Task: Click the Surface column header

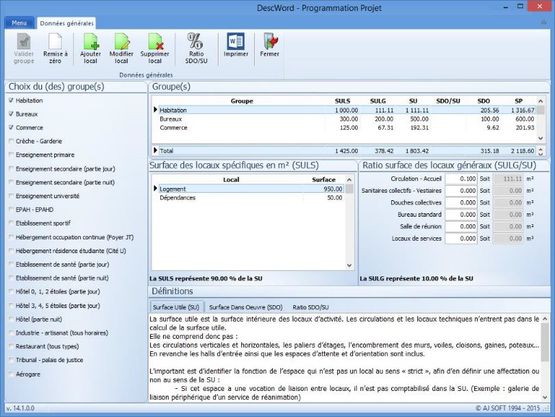Action: click(x=324, y=179)
